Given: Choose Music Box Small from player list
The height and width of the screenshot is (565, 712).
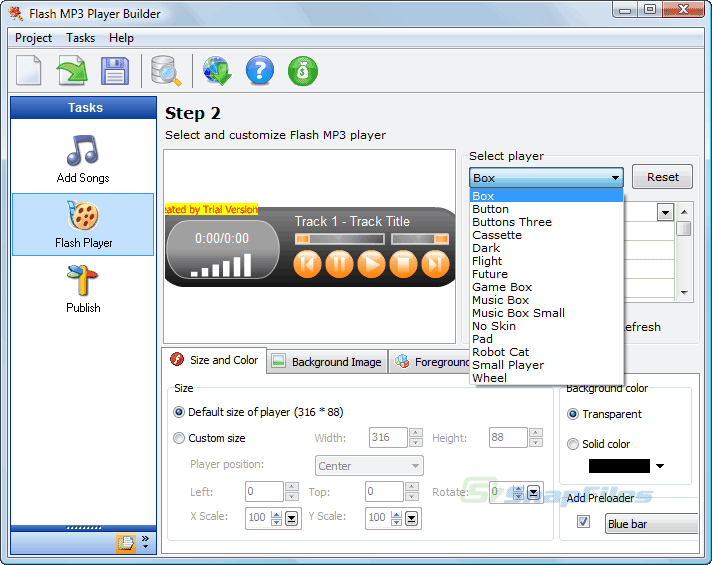Looking at the screenshot, I should click(546, 313).
